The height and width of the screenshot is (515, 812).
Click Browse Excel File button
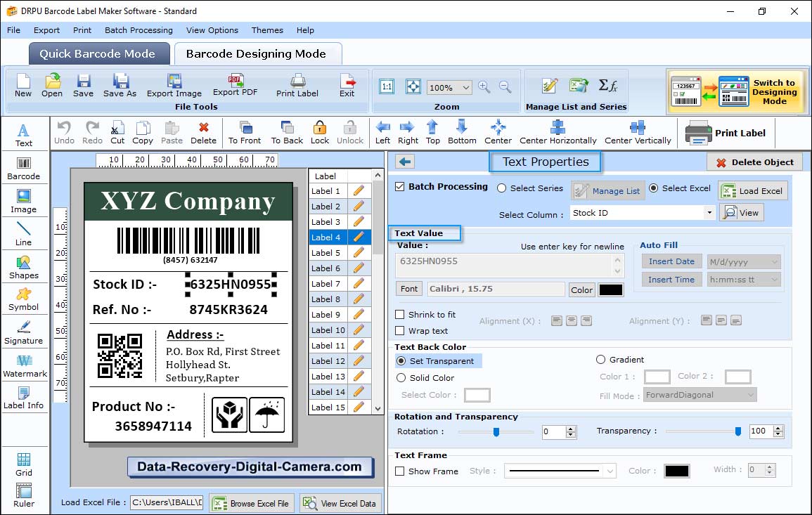point(252,503)
